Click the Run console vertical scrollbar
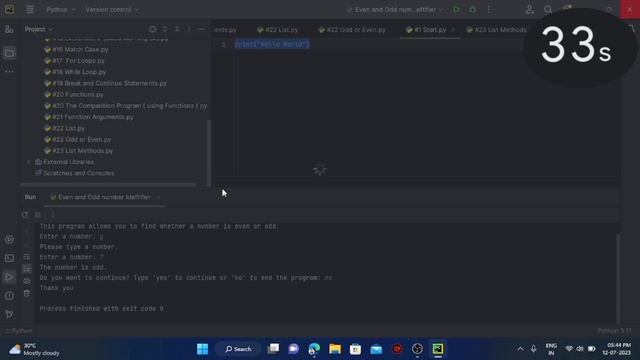Screen dimensions: 640x360 (618, 278)
